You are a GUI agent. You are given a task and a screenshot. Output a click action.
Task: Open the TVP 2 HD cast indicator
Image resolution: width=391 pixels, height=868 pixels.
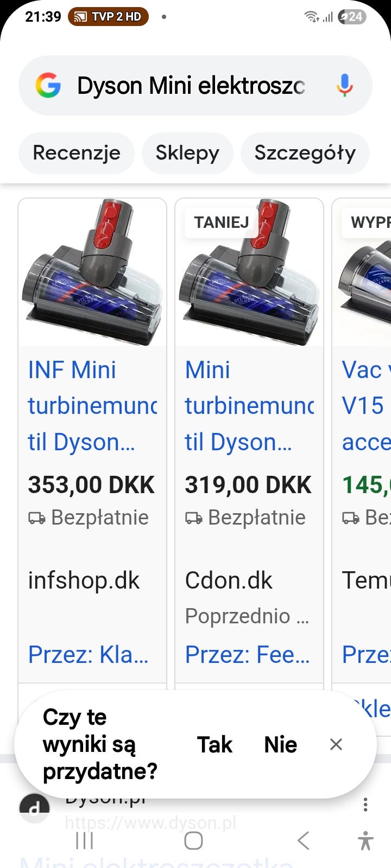point(108,17)
